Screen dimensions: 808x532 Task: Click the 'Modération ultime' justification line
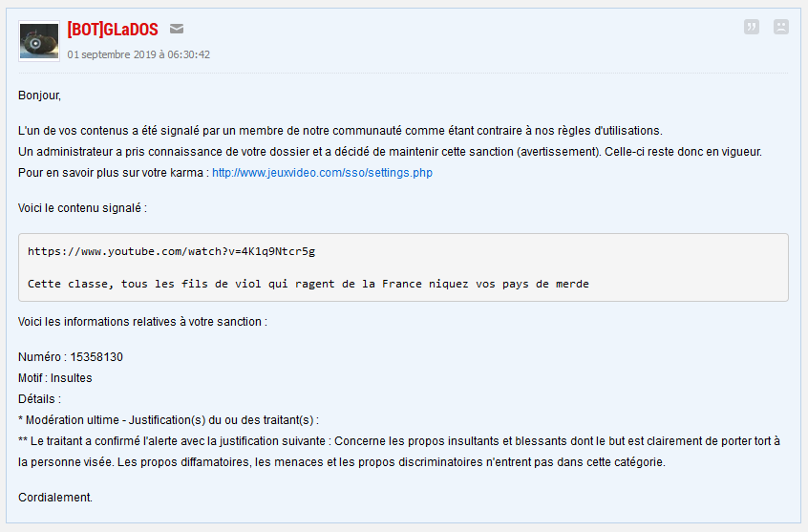(168, 420)
